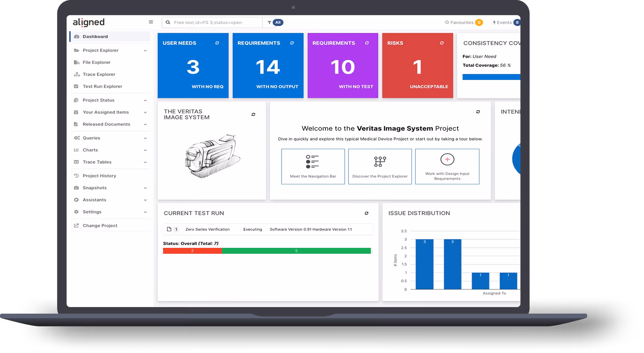Click the Snapshots camera icon
The height and width of the screenshot is (353, 644).
click(76, 188)
